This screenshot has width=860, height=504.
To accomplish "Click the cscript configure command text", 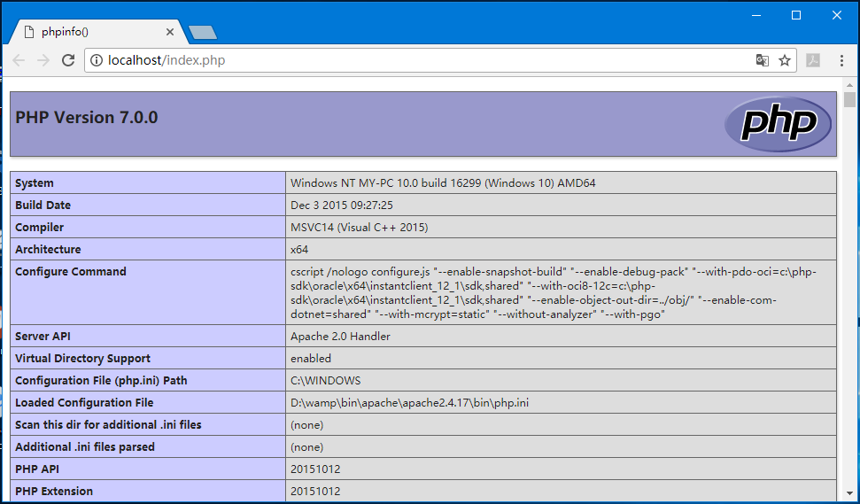I will pyautogui.click(x=554, y=293).
